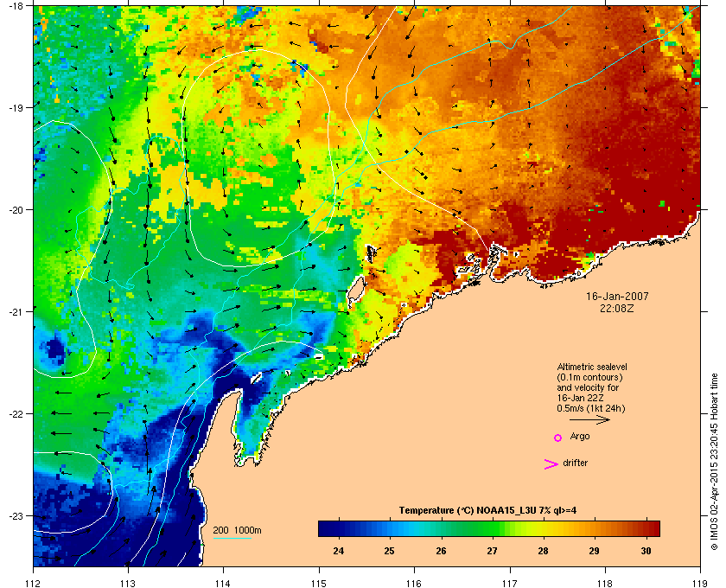
Task: Click the color bar tick label '26'
Action: [441, 551]
